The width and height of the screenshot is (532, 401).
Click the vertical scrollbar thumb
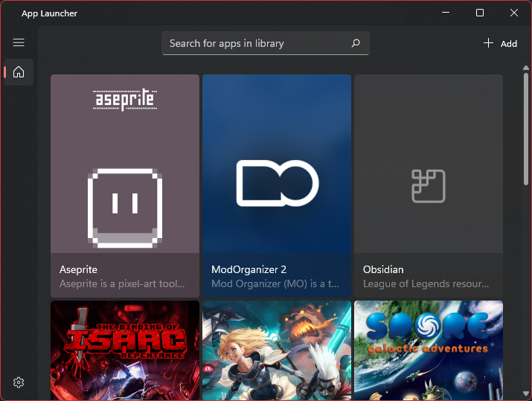click(x=526, y=129)
